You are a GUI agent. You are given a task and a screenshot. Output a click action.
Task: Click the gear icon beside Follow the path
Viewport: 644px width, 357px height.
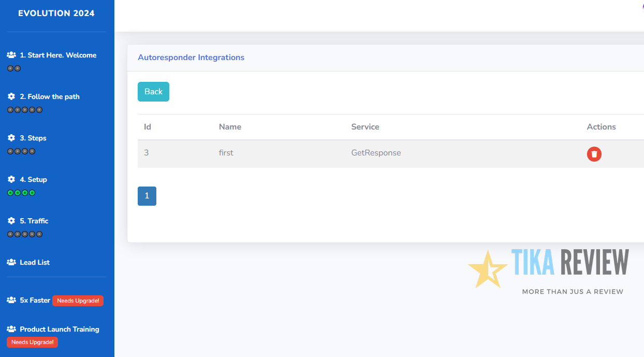tap(11, 96)
